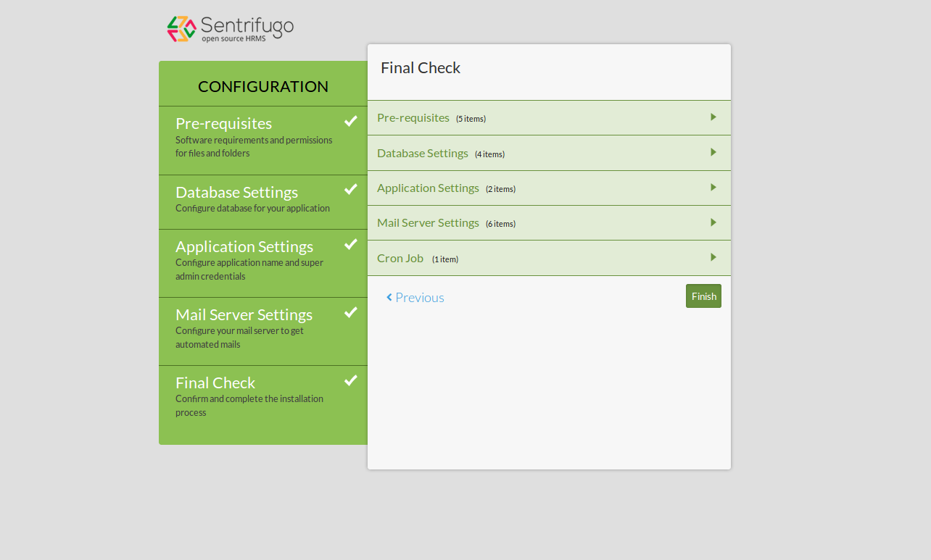The height and width of the screenshot is (560, 931).
Task: Expand Mail Server Settings using its arrow
Action: coord(713,222)
